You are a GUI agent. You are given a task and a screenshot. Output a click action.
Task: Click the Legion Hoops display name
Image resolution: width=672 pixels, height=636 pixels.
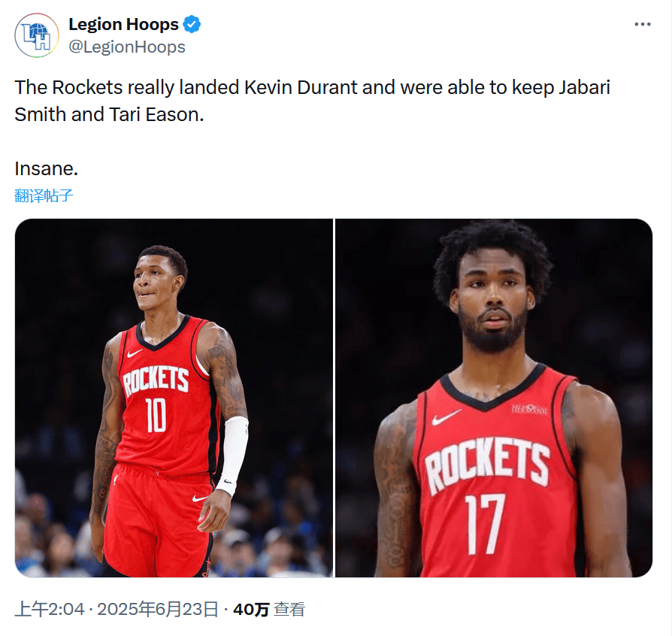(123, 24)
